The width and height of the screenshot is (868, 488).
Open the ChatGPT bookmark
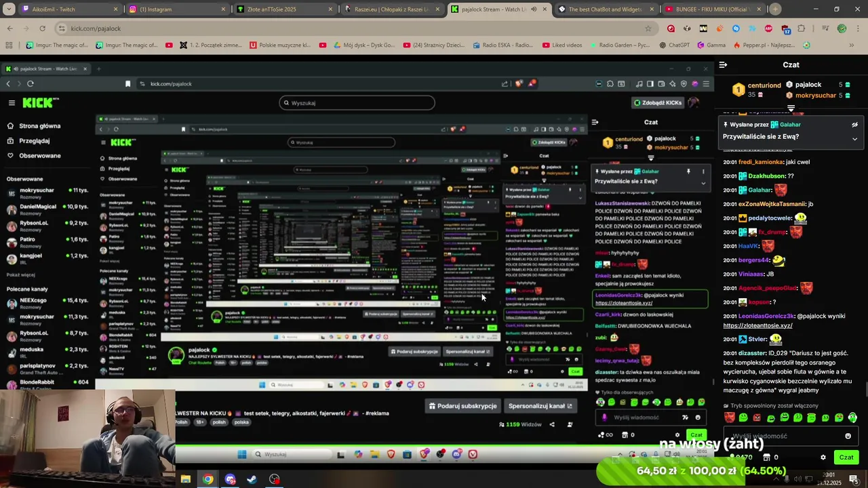pyautogui.click(x=674, y=45)
